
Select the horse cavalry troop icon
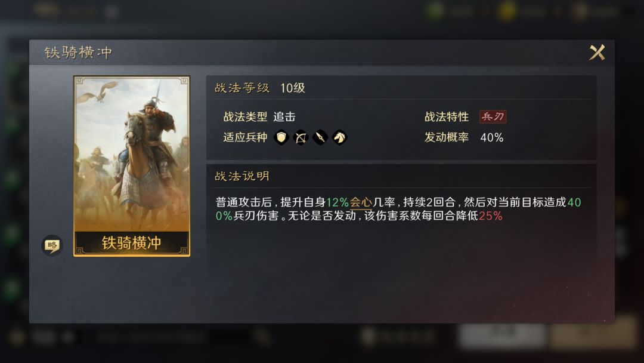point(340,137)
